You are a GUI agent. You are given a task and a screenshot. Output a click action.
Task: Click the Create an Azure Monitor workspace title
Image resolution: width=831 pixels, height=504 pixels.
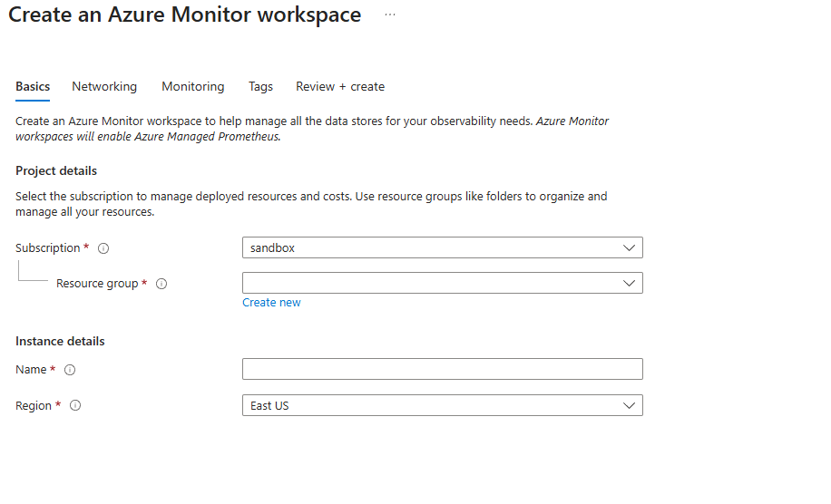(x=184, y=15)
